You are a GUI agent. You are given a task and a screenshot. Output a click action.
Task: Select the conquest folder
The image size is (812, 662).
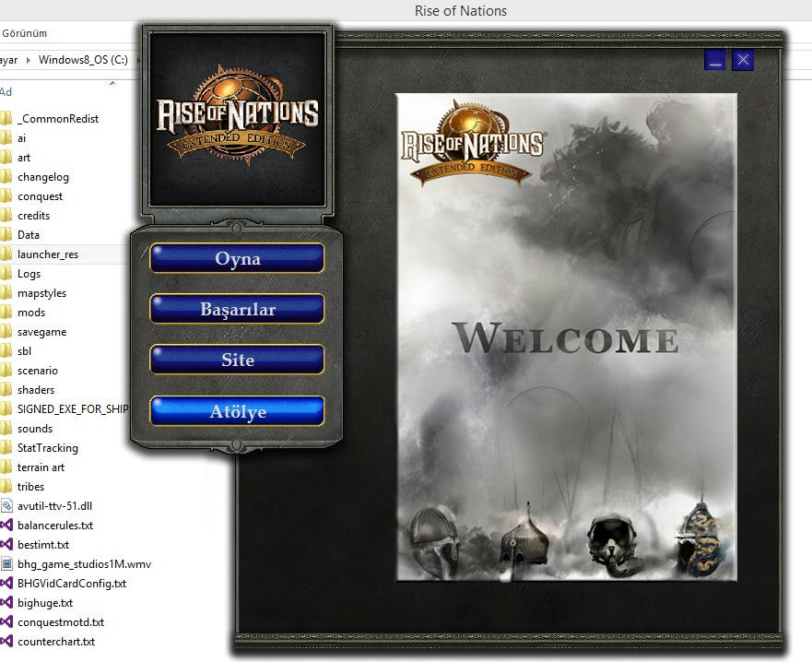pyautogui.click(x=40, y=196)
